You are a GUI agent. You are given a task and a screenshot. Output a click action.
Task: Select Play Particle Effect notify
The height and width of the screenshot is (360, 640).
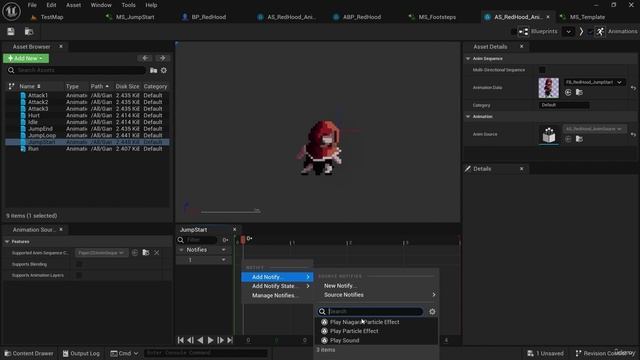[x=354, y=331]
